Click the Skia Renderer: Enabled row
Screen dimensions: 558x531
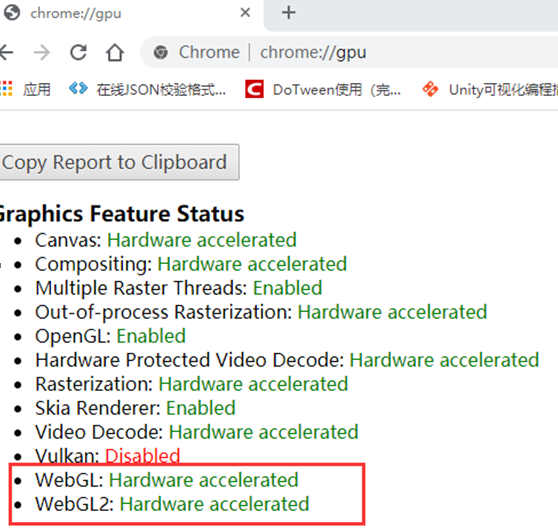(135, 408)
